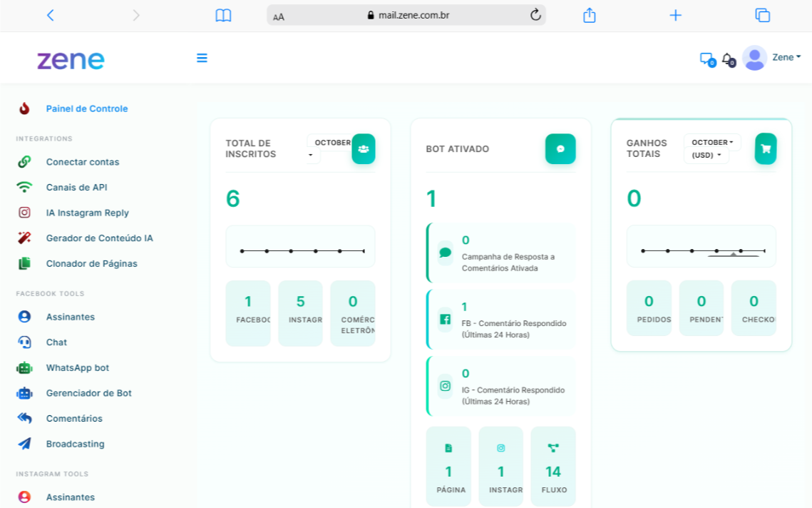Image resolution: width=812 pixels, height=508 pixels.
Task: Open the October dropdown in Total de Inscritos
Action: pyautogui.click(x=332, y=143)
